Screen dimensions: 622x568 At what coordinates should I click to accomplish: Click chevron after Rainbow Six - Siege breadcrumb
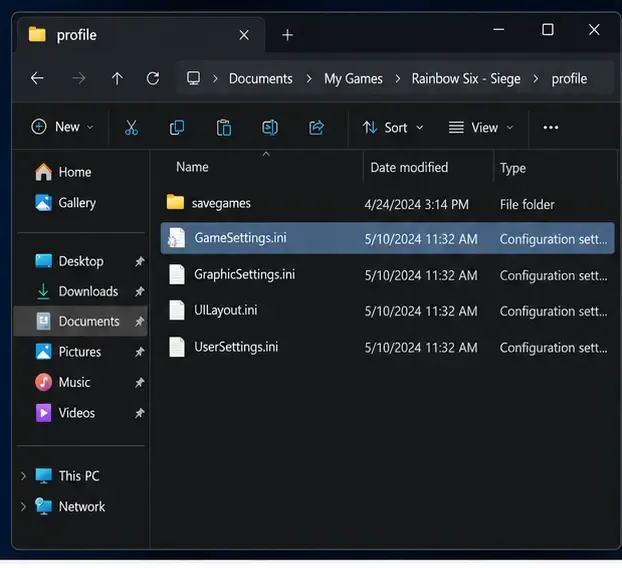point(536,79)
